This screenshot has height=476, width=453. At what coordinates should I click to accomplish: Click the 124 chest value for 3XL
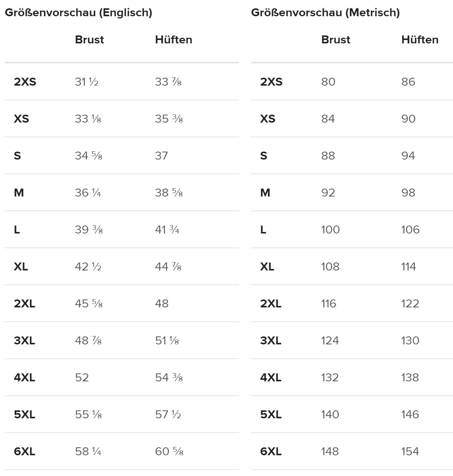pos(330,341)
